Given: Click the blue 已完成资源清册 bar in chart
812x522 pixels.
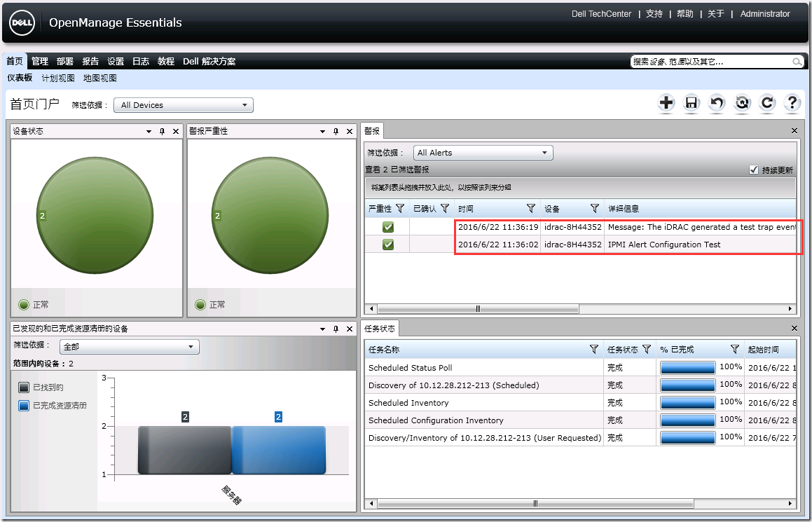Looking at the screenshot, I should click(x=279, y=450).
